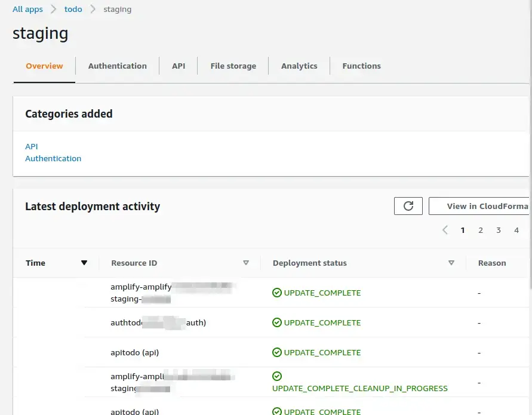
Task: Select UPDATE_COMPLETE_CLEANUP_IN_PROGRESS status text
Action: [359, 388]
